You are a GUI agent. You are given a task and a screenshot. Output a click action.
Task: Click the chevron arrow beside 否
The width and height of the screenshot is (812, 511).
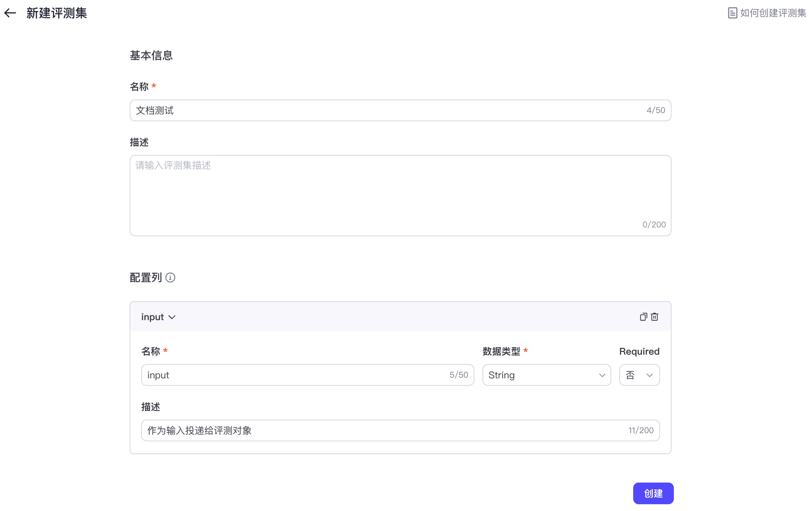[x=649, y=375]
